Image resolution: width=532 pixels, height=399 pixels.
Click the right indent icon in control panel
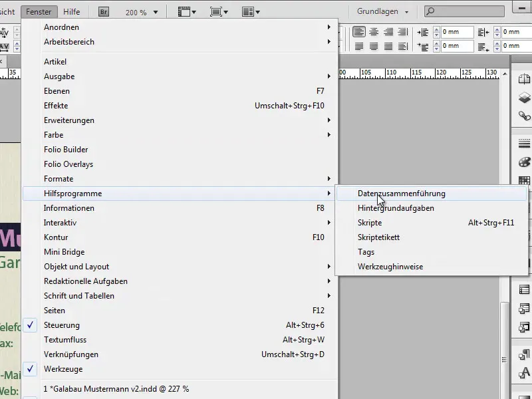click(483, 32)
